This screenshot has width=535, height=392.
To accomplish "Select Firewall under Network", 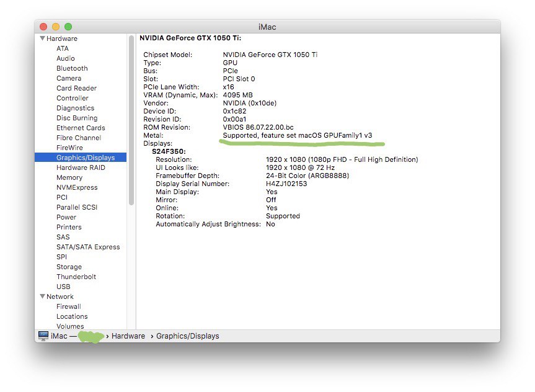I will coord(69,306).
